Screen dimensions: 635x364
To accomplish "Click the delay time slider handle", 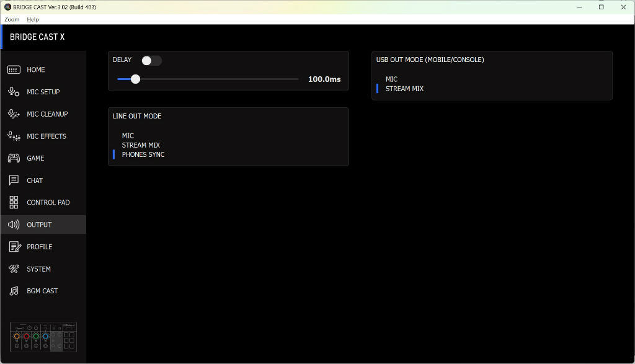I will [x=136, y=79].
